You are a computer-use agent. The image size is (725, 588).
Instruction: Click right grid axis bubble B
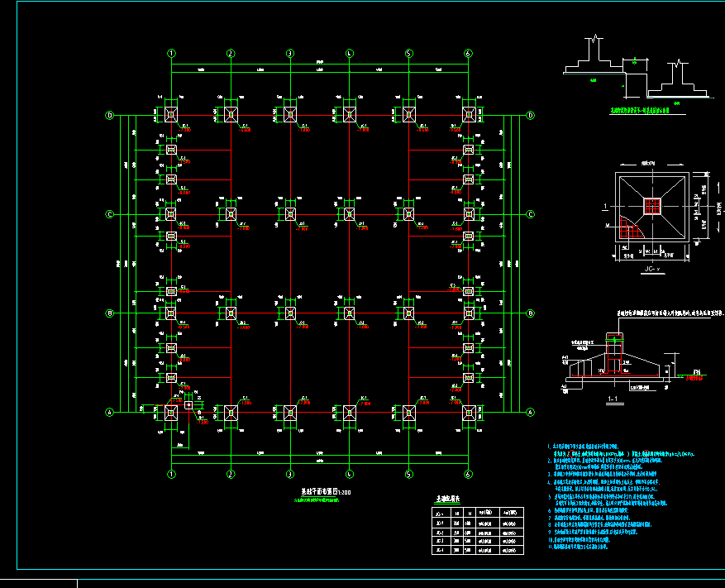[x=530, y=313]
